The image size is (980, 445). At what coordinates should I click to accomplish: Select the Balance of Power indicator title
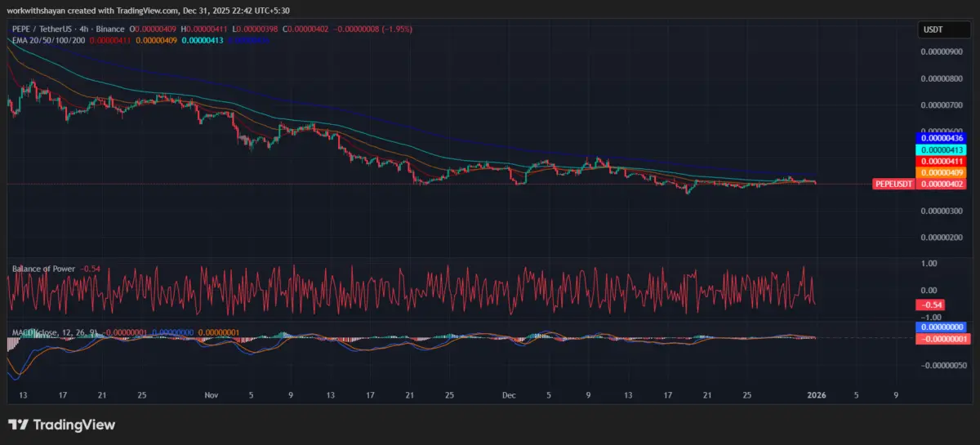click(x=43, y=268)
